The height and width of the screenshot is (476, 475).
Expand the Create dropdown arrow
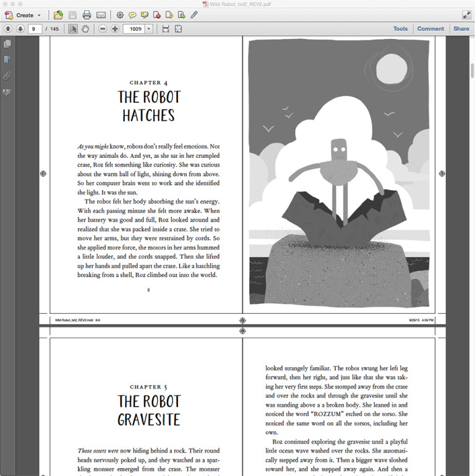click(39, 15)
